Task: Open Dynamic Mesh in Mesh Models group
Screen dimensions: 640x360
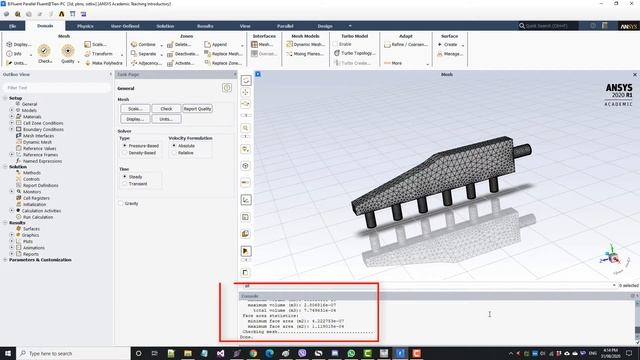Action: point(305,44)
